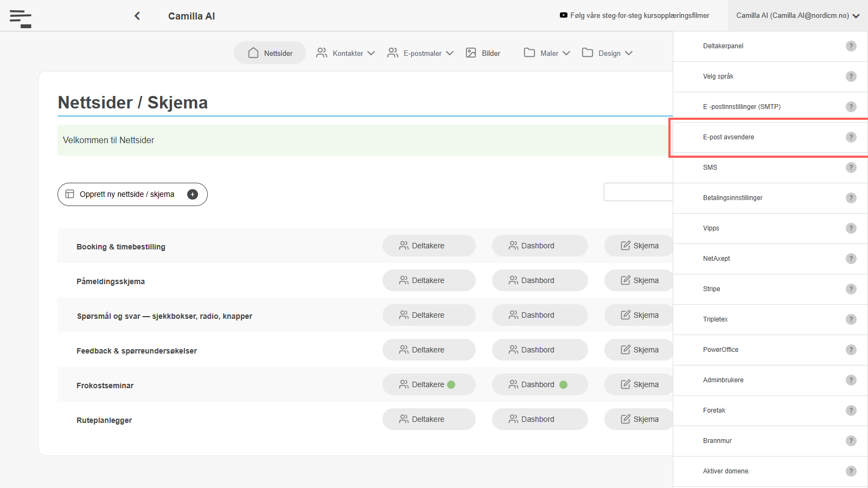The height and width of the screenshot is (488, 868).
Task: Open Deltakere for Ruteplanlegger
Action: pos(429,419)
